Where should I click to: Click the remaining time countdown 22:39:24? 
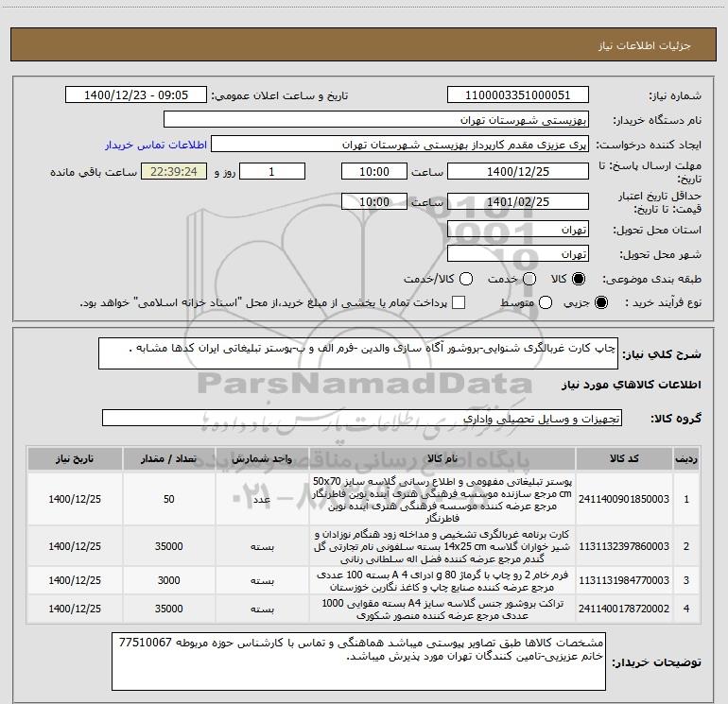(174, 172)
